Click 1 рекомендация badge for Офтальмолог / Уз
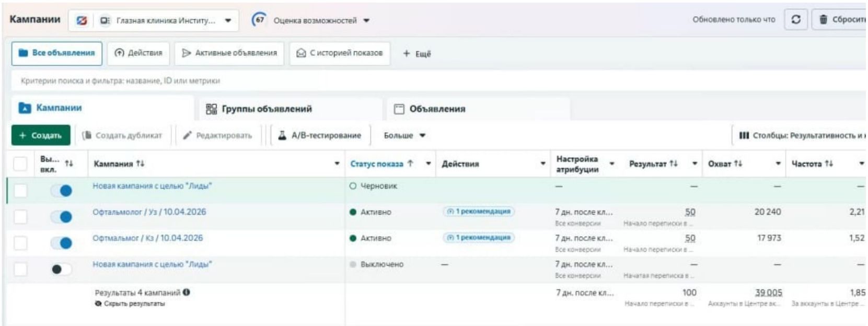Screen dimensions: 868x326 click(x=478, y=212)
